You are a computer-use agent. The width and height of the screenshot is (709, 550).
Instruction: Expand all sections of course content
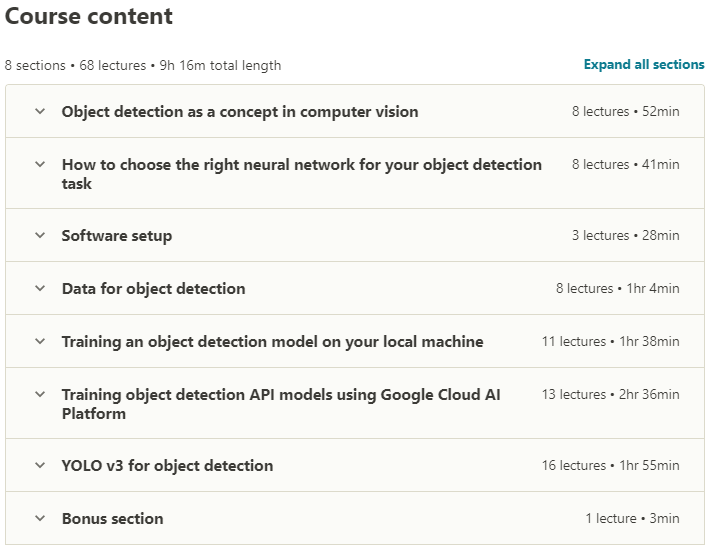click(x=644, y=65)
